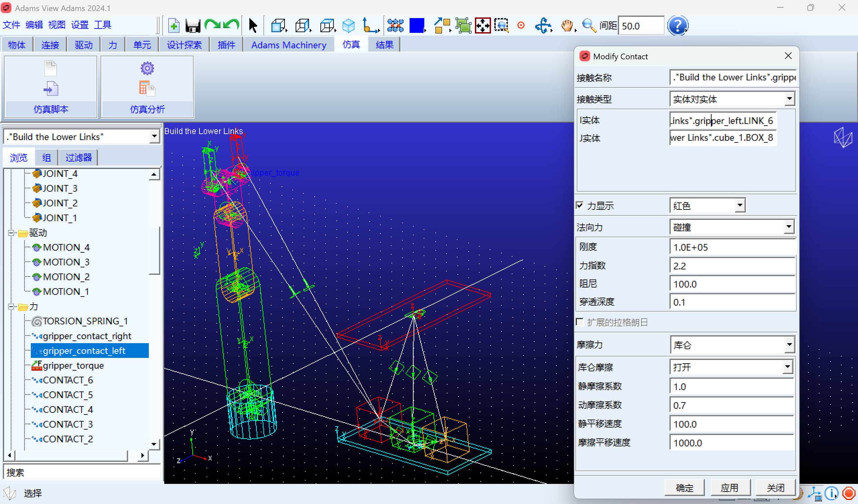Click the 静摩擦系数 input field

(731, 386)
